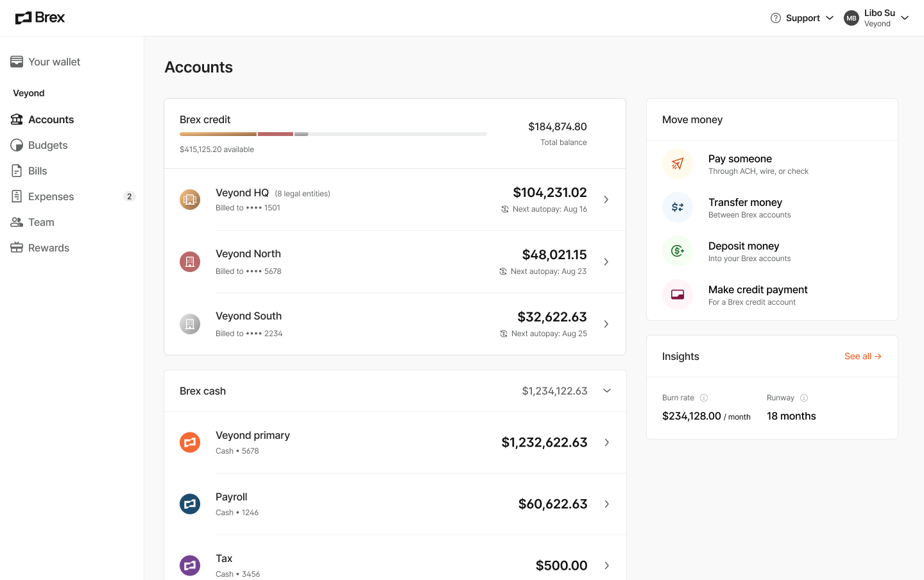The width and height of the screenshot is (924, 580).
Task: Open the Expenses section
Action: 72,196
